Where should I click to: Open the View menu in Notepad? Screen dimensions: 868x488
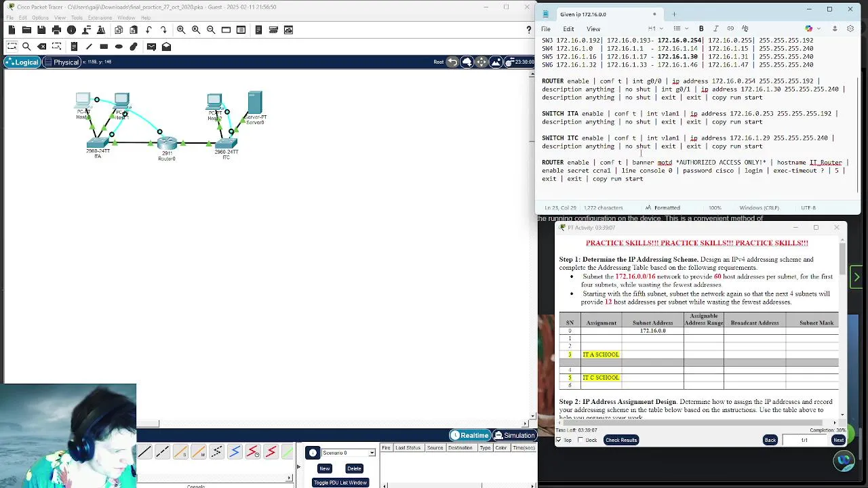click(x=593, y=29)
